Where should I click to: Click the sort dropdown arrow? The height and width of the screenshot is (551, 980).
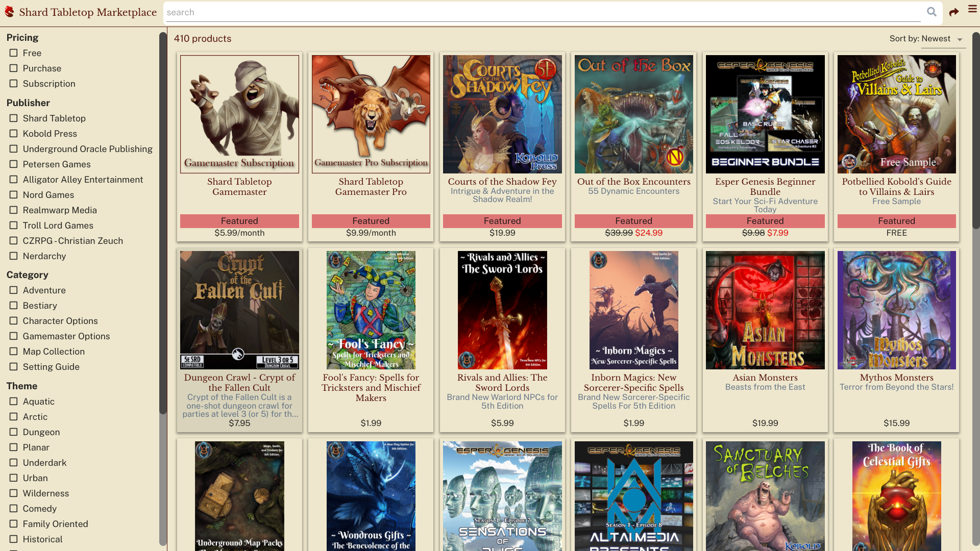point(960,40)
